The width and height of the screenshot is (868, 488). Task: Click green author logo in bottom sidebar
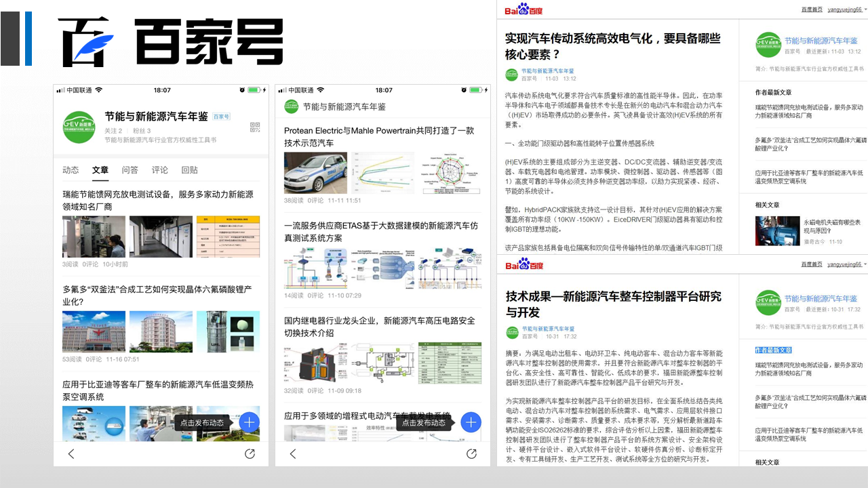click(x=768, y=302)
